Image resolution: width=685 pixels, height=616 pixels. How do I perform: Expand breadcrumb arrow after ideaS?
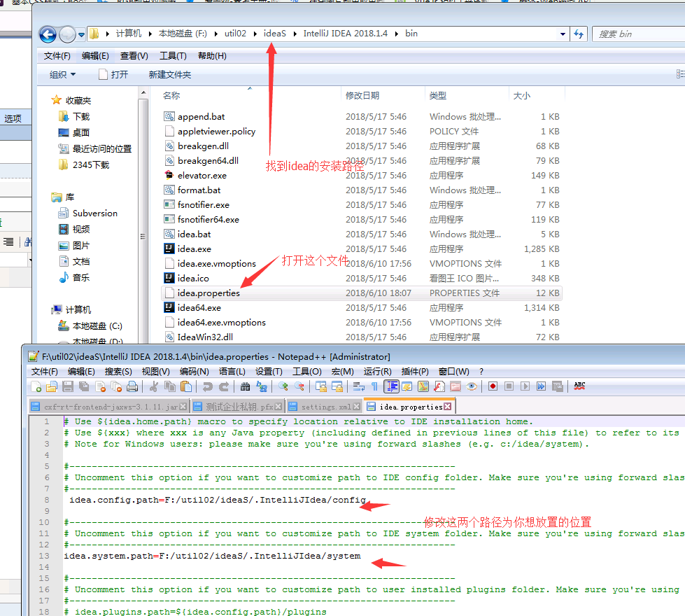tap(295, 34)
